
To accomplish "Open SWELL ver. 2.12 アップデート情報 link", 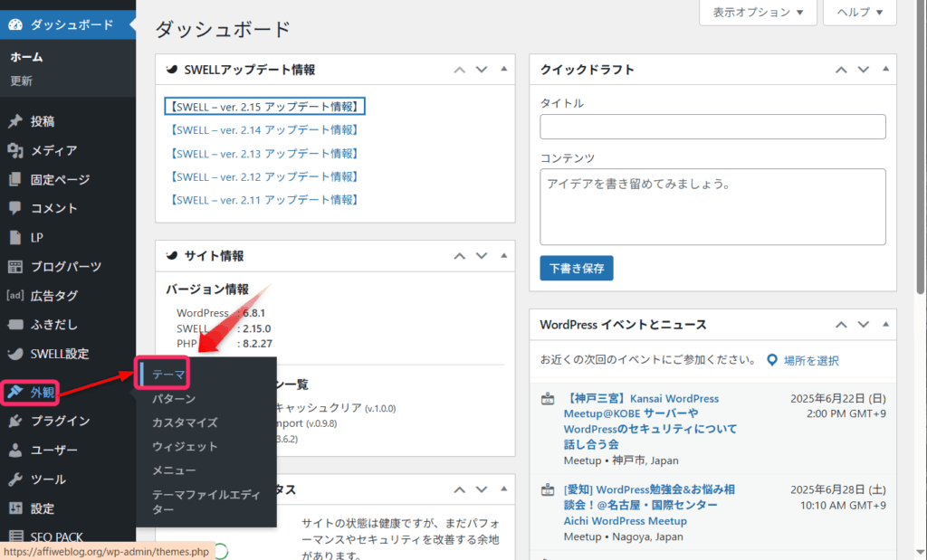I will pyautogui.click(x=264, y=176).
